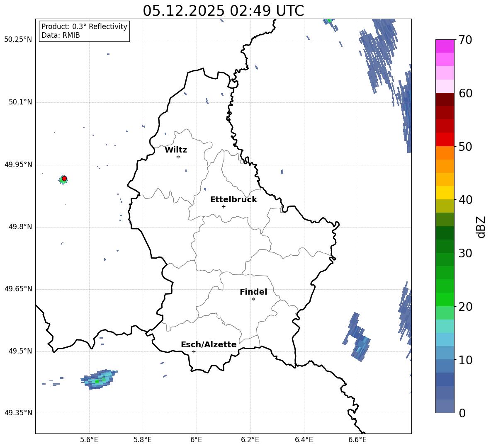
Task: Click the 5.8°E longitude label
Action: tap(143, 440)
